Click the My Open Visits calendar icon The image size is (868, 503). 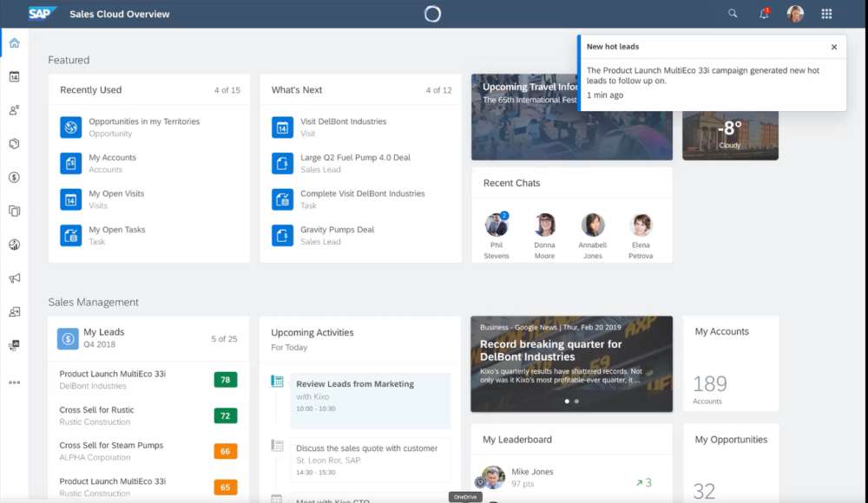pos(71,199)
